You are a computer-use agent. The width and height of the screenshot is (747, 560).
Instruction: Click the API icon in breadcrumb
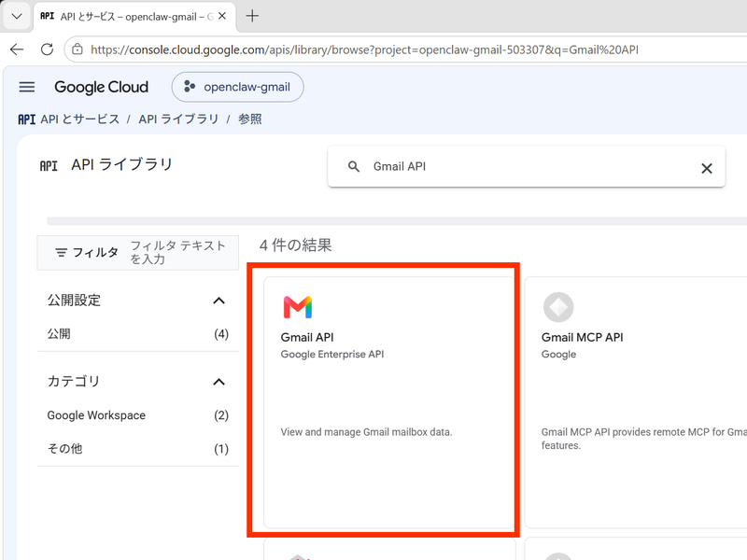tap(27, 119)
